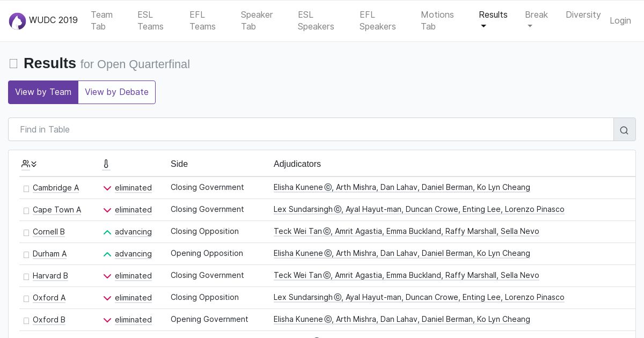Viewport: 644px width, 338px height.
Task: Click the WUDC 2019 title link
Action: click(x=53, y=20)
